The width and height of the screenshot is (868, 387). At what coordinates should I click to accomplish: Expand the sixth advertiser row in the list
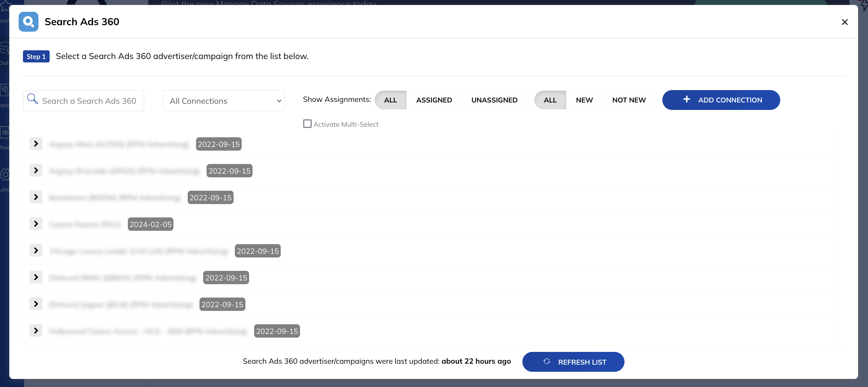[x=36, y=277]
